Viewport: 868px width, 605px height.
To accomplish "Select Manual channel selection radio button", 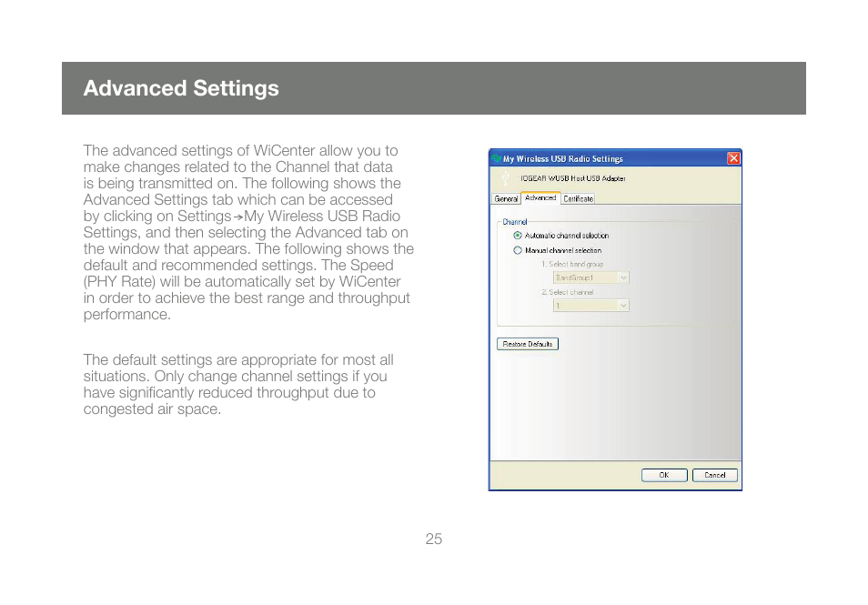I will pos(517,250).
